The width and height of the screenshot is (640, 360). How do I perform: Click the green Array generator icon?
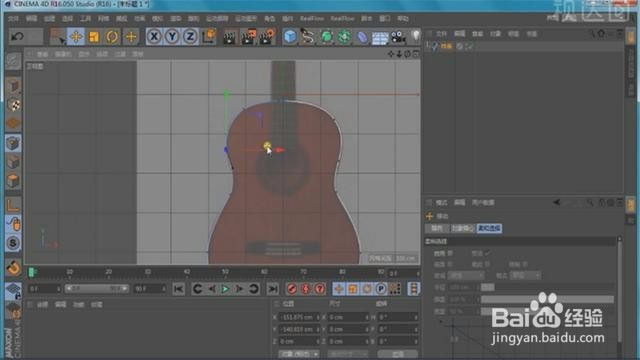[344, 37]
